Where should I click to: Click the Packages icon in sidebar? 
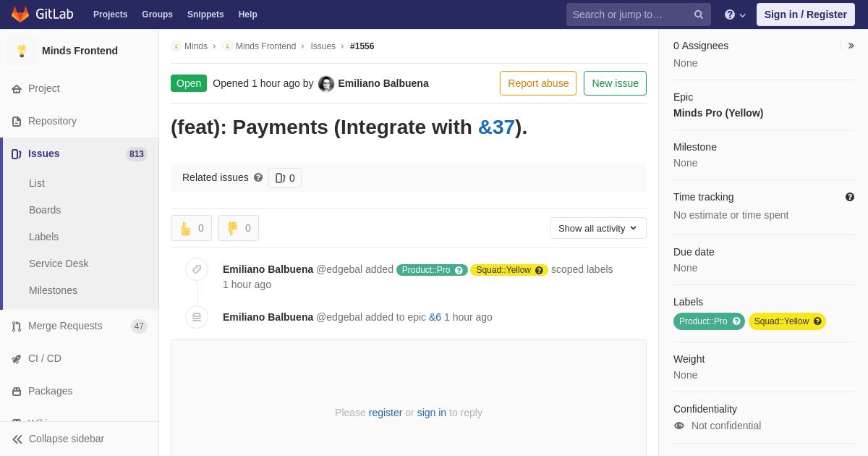click(17, 392)
